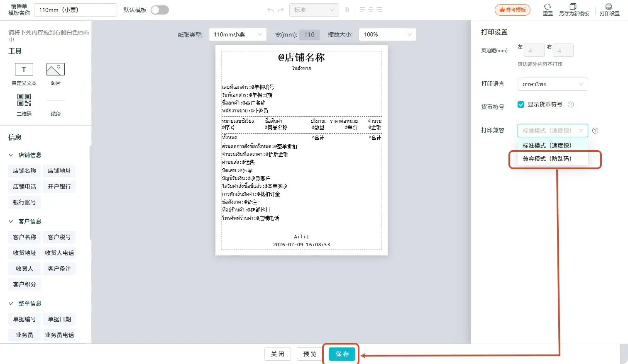Toggle the default template switch
This screenshot has height=364, width=628.
coord(160,10)
